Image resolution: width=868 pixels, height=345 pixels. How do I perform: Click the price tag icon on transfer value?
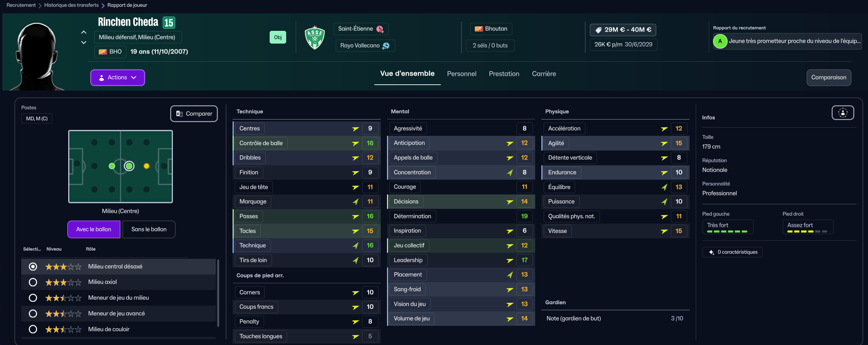click(598, 30)
